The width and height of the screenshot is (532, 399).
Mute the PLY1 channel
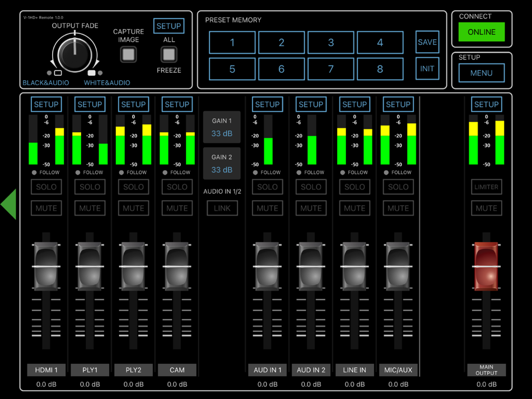click(x=90, y=208)
